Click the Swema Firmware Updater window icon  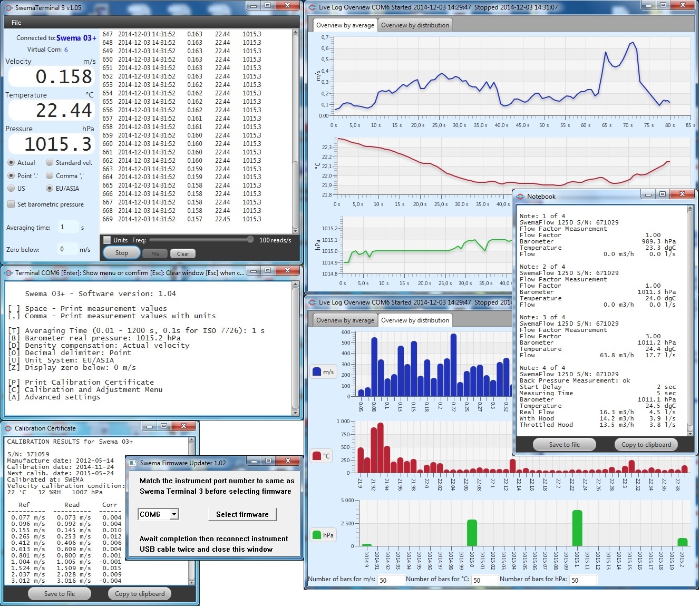pyautogui.click(x=133, y=463)
